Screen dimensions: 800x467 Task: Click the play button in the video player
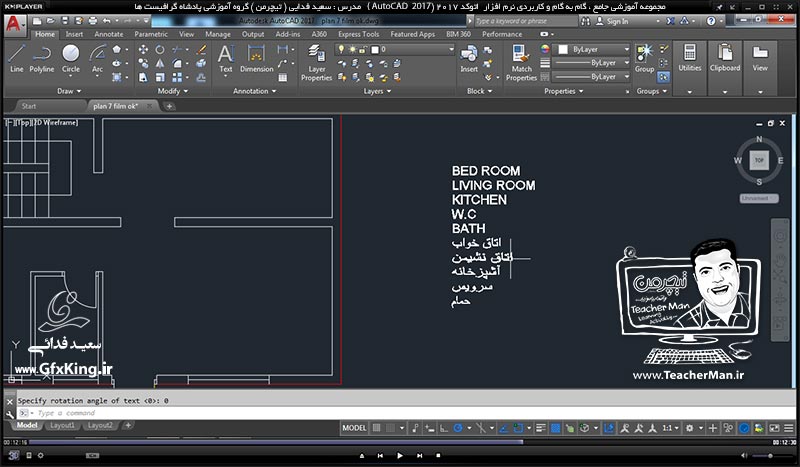click(399, 455)
